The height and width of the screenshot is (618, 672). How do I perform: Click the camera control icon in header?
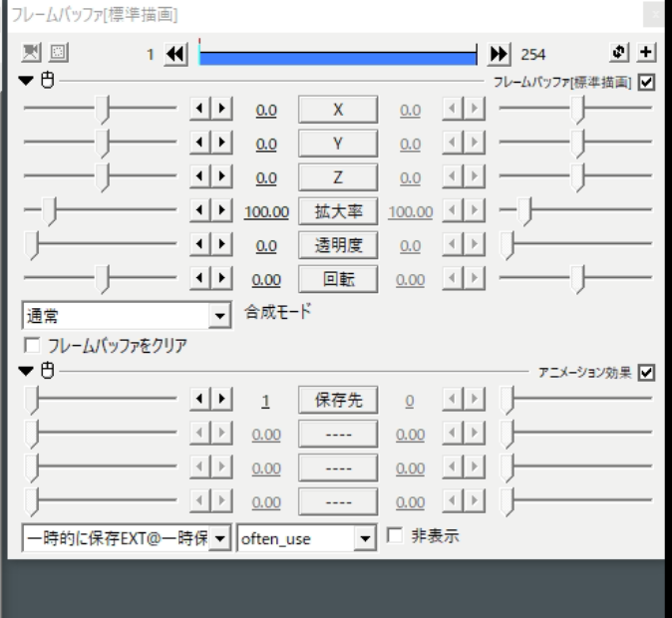tap(31, 53)
